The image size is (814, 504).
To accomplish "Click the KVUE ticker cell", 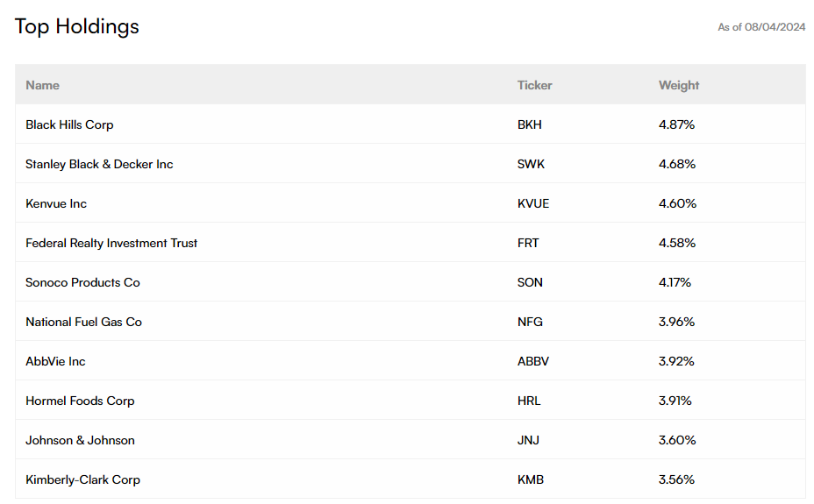I will point(533,203).
